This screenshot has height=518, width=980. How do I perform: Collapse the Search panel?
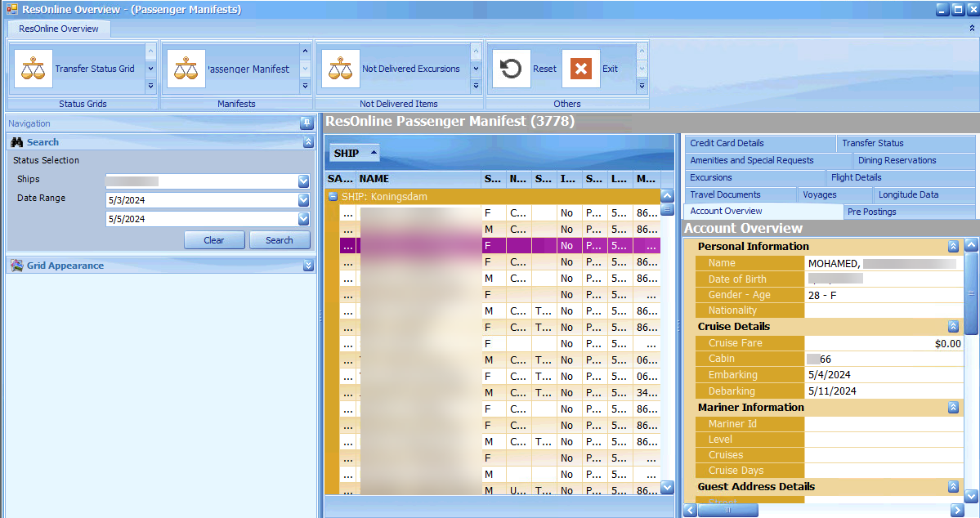point(308,142)
